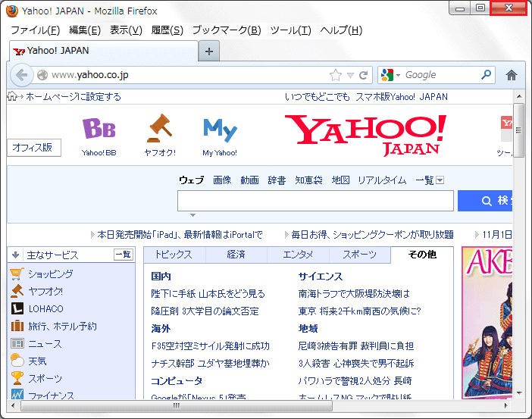Viewport: 532px width, 419px height.
Task: Open the ヤフオク! gavel icon
Action: pos(159,130)
